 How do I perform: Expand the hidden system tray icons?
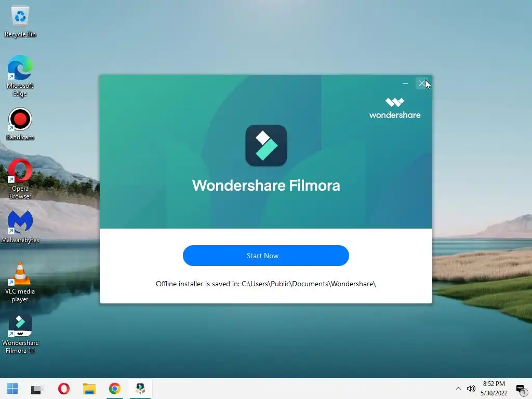(x=458, y=389)
